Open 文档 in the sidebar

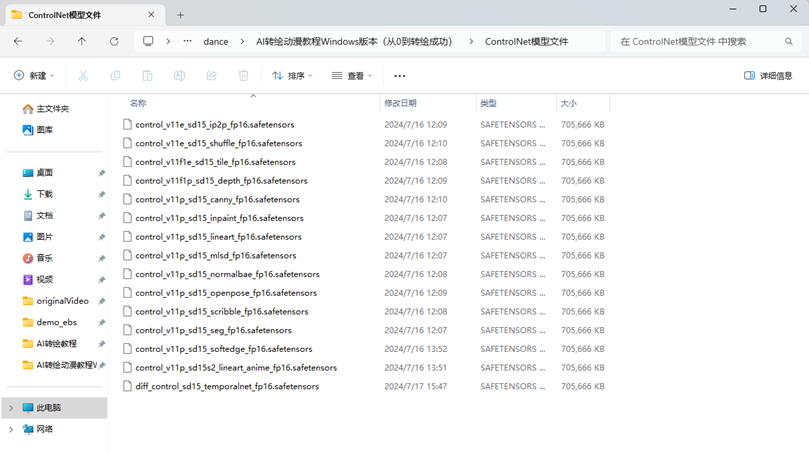[38, 216]
